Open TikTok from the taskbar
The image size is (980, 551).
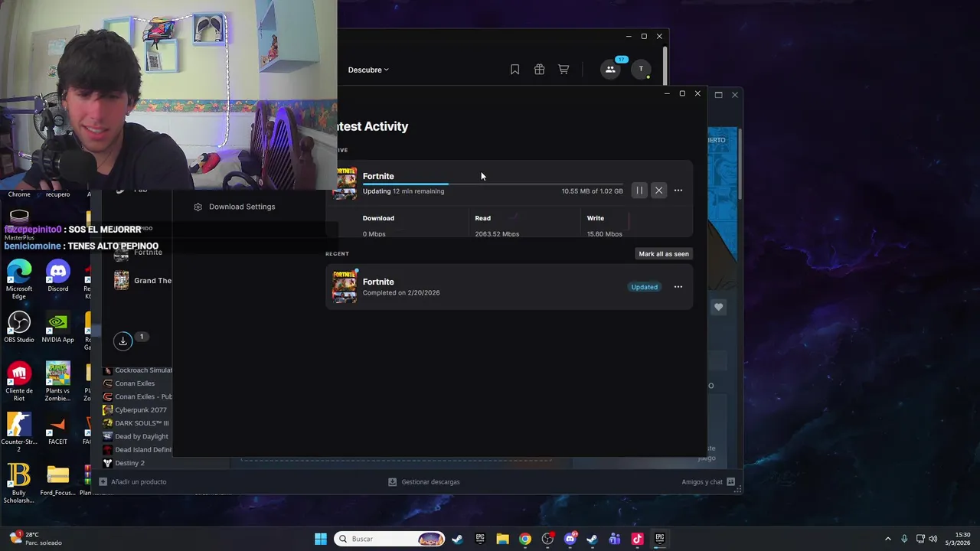pos(637,539)
